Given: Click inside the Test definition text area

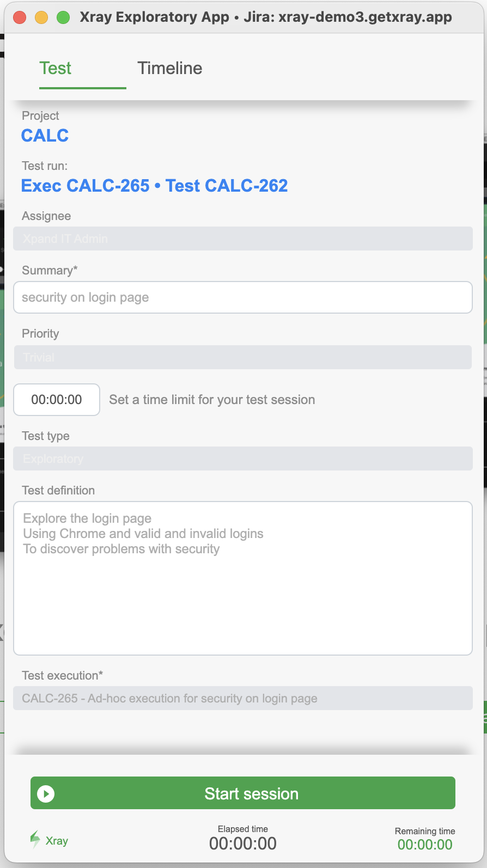Looking at the screenshot, I should point(243,578).
